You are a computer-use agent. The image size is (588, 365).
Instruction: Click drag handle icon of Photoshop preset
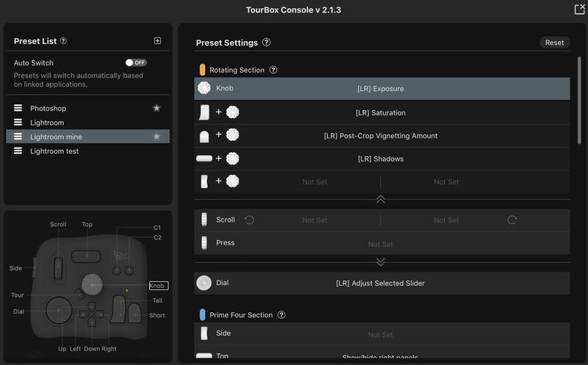click(x=18, y=108)
